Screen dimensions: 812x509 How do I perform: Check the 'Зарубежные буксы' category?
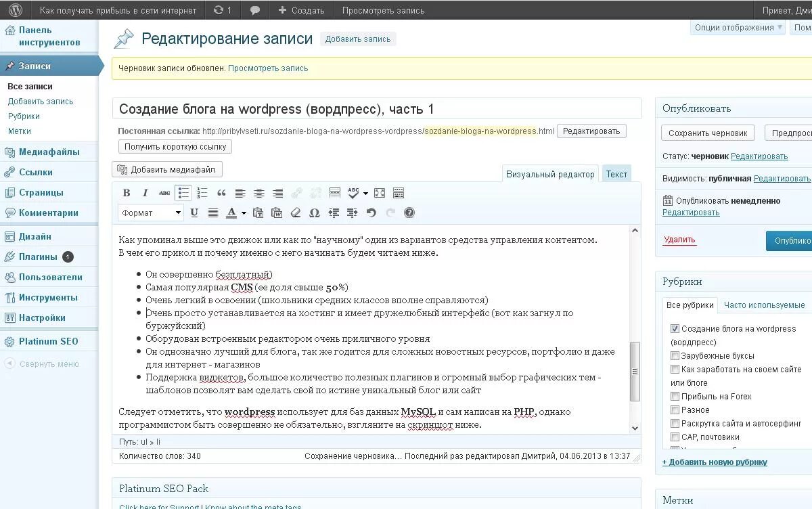click(675, 355)
